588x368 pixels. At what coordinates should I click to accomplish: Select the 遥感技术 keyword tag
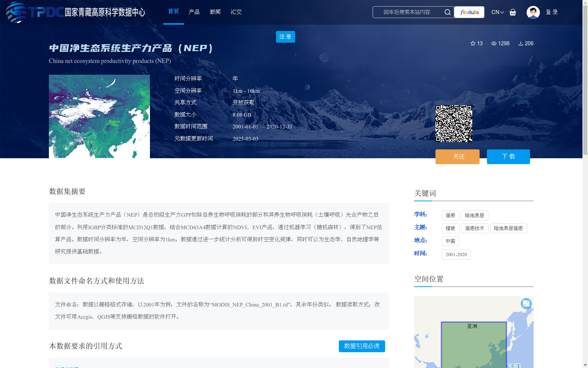[x=474, y=229]
